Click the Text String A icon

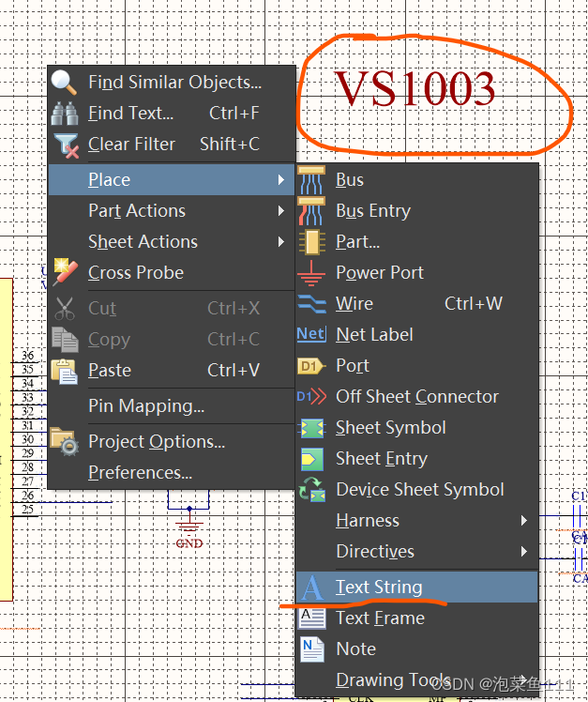pos(312,588)
